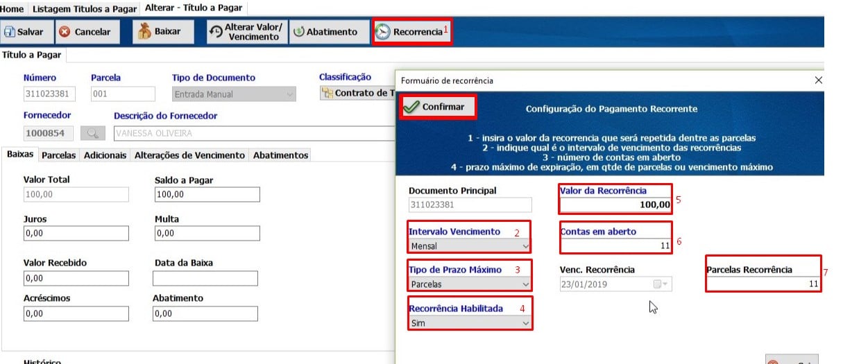
Task: Close the Formulário de recorrência dialog
Action: pyautogui.click(x=817, y=80)
